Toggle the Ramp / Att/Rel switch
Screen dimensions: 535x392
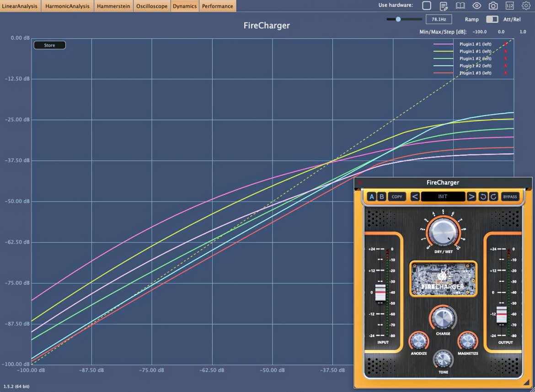(x=492, y=20)
